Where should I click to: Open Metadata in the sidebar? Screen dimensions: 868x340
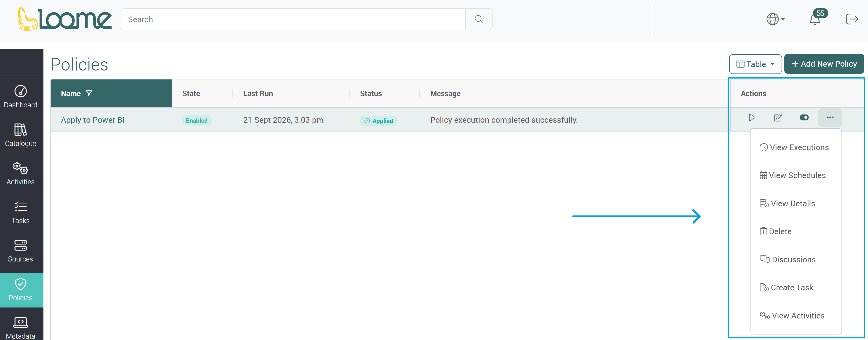21,327
